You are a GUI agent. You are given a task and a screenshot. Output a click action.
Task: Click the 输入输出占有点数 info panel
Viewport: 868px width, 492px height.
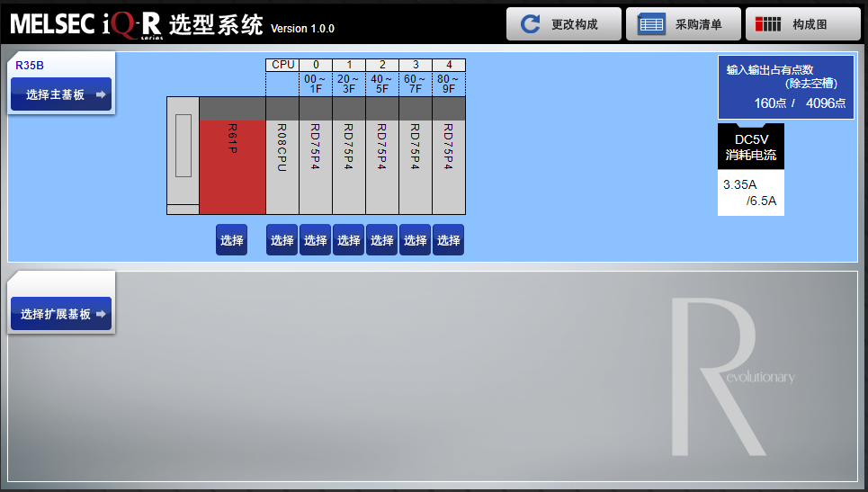click(786, 87)
